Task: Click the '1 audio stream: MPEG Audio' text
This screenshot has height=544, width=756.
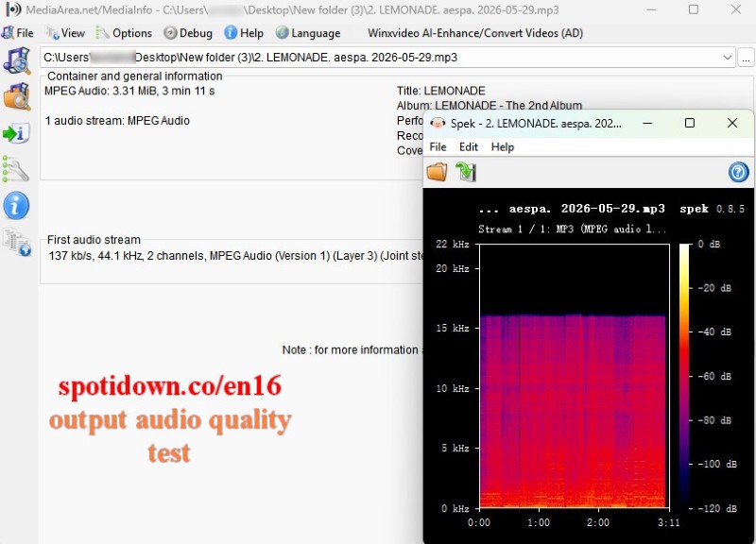Action: pyautogui.click(x=117, y=121)
